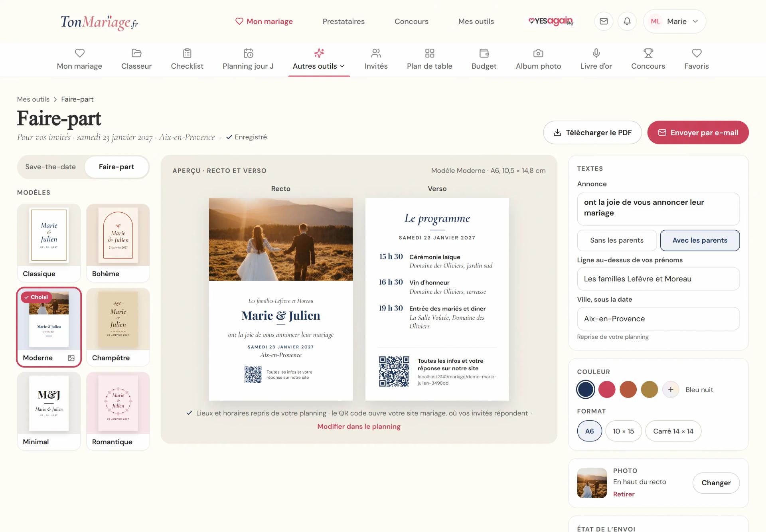This screenshot has height=532, width=766.
Task: Choose the A6 format
Action: tap(589, 431)
